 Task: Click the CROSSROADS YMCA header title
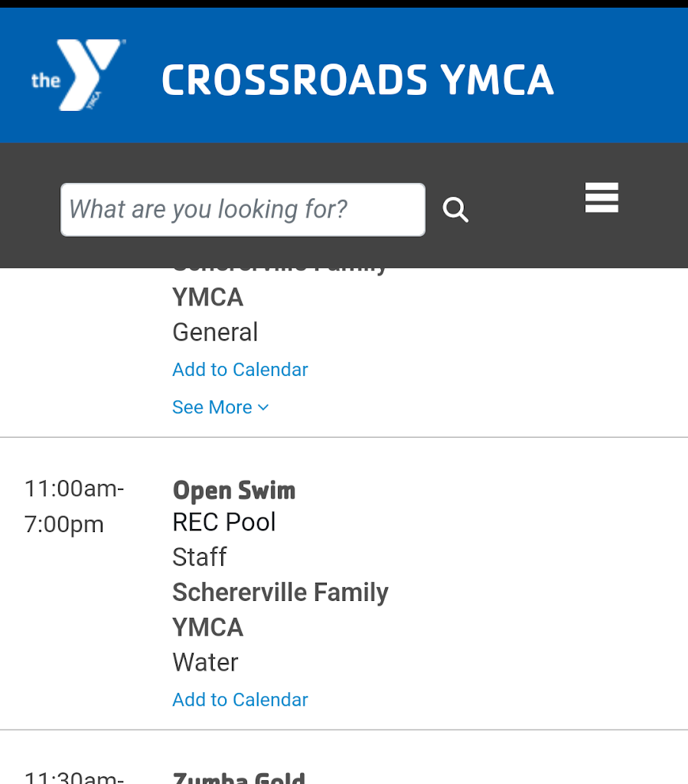357,80
